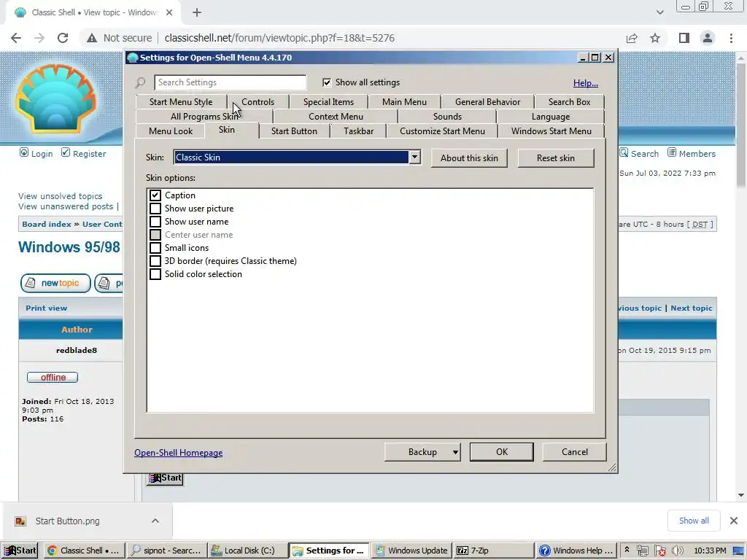
Task: Switch to Classic Shell Chrome taskbar item
Action: pos(85,551)
